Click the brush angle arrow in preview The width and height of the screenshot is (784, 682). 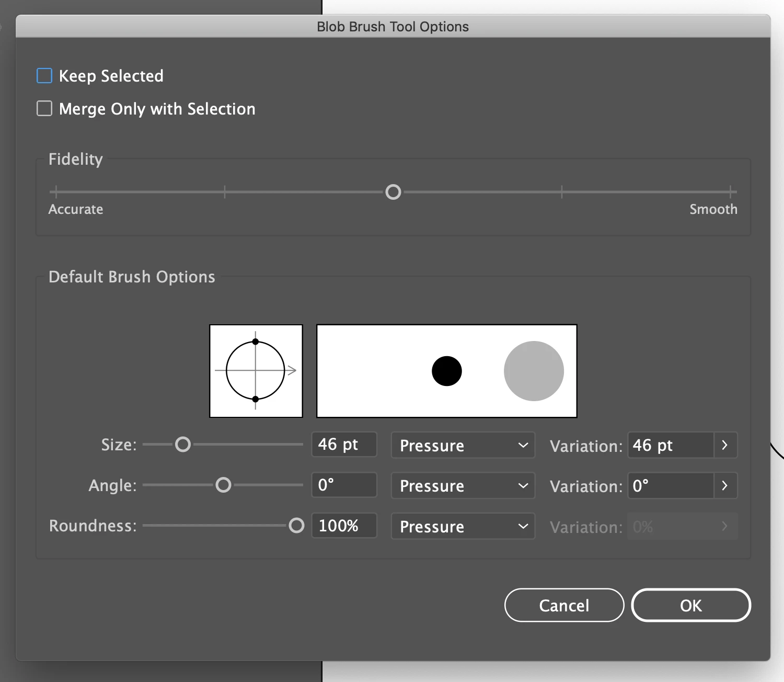292,370
